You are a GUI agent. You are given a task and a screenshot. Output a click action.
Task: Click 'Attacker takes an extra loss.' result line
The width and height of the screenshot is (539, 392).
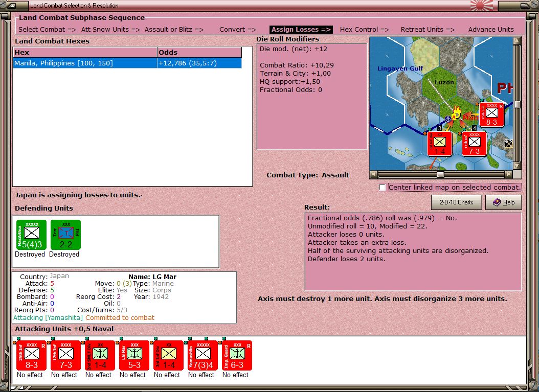[x=357, y=243]
